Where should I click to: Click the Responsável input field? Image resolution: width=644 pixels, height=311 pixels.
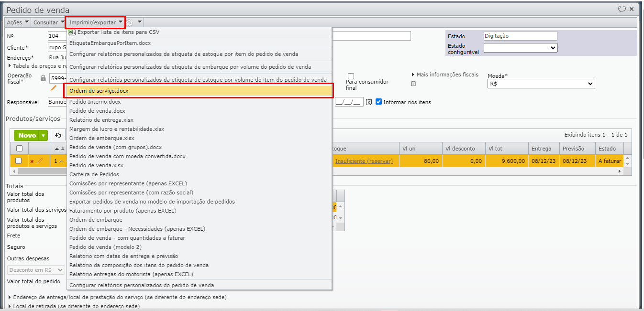[x=57, y=102]
